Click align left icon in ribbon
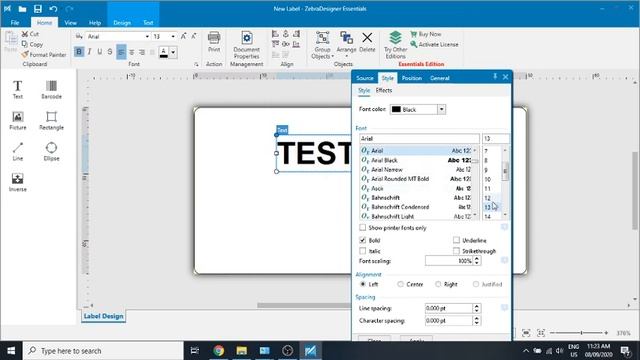The height and width of the screenshot is (360, 640). (x=121, y=52)
